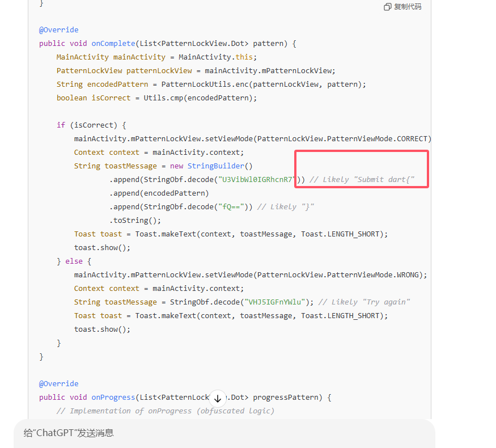496x448 pixels.
Task: Click the string "fQ=="
Action: (231, 206)
